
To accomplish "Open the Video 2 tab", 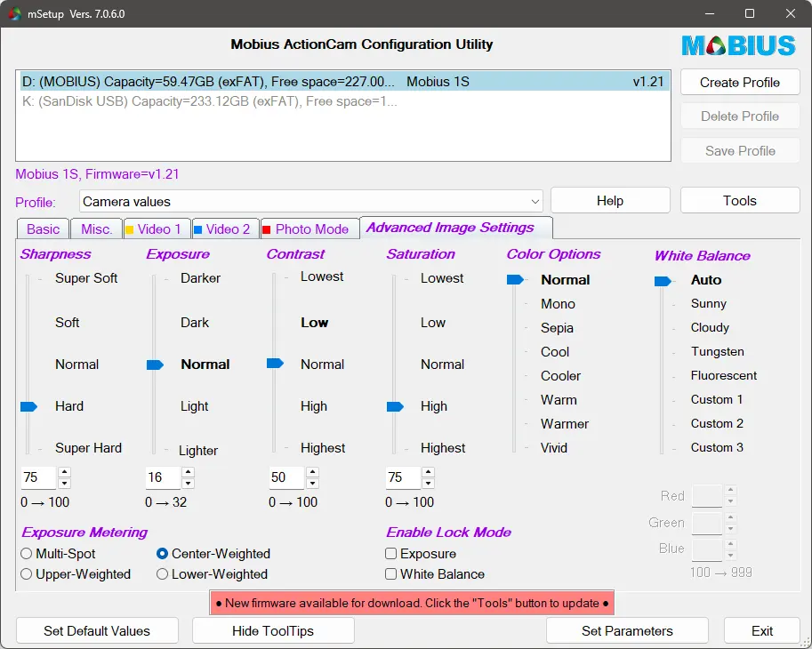I will coord(226,228).
